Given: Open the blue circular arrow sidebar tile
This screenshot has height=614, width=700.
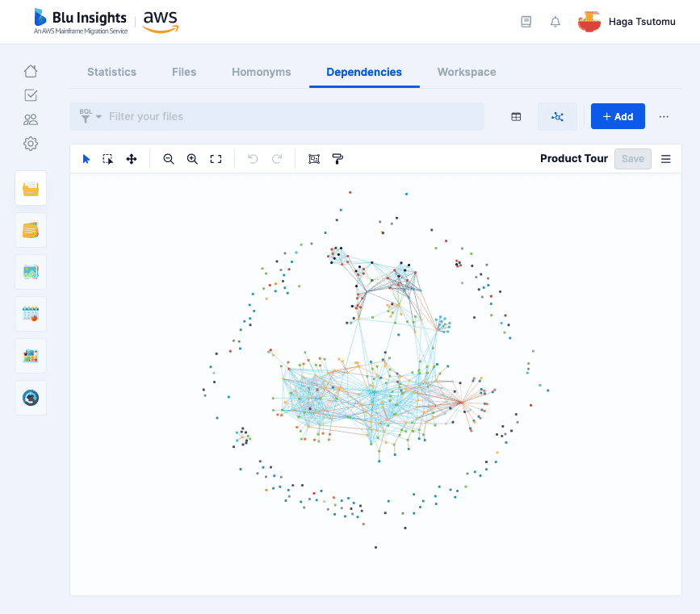Looking at the screenshot, I should pyautogui.click(x=31, y=398).
